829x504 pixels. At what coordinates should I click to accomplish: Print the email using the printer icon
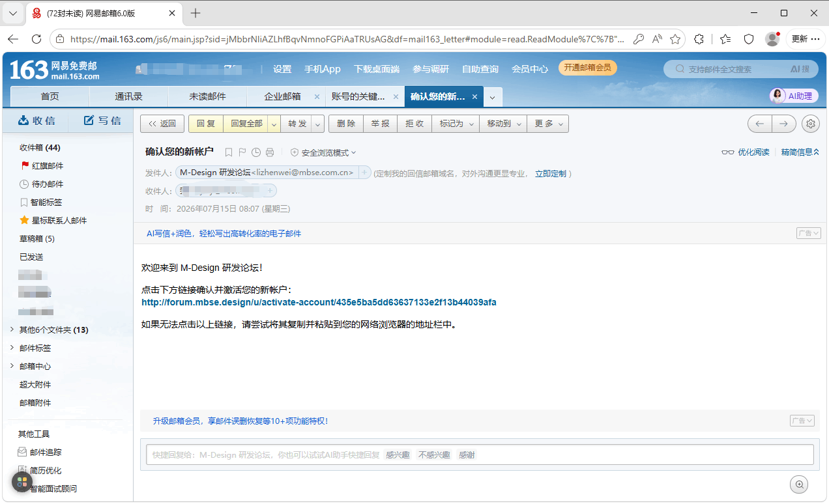click(x=270, y=152)
